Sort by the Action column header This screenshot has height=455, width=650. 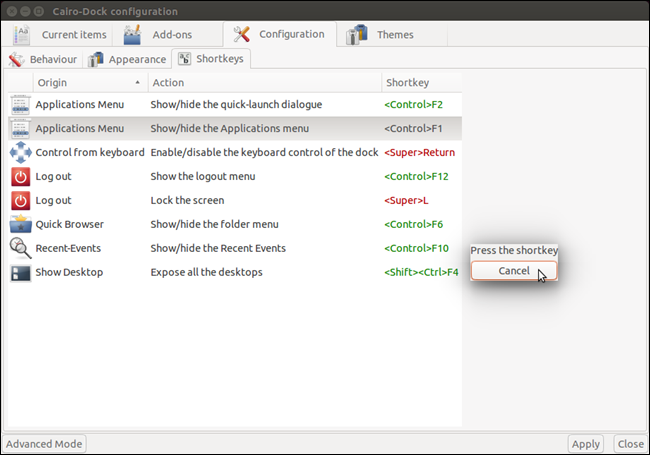pos(265,82)
